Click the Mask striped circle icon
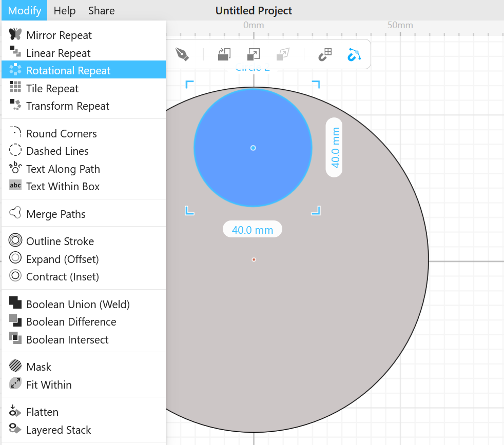This screenshot has height=445, width=504. click(x=15, y=367)
